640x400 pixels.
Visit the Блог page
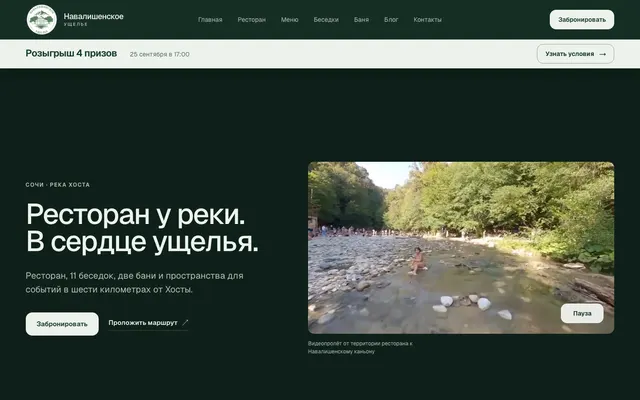pos(391,20)
